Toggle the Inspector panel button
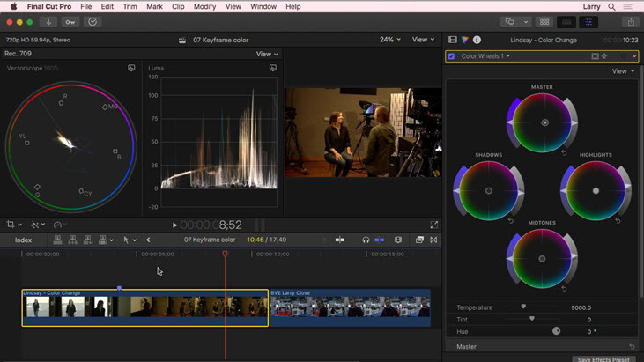This screenshot has width=644, height=362. pyautogui.click(x=588, y=22)
